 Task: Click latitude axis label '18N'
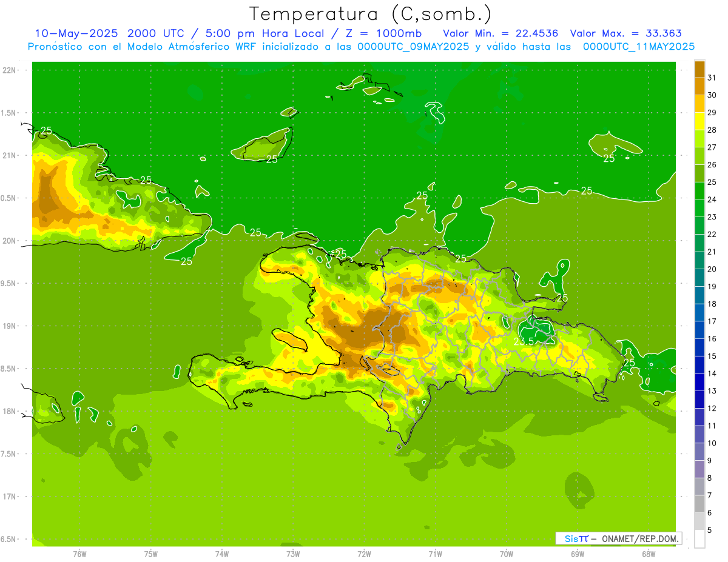click(8, 411)
